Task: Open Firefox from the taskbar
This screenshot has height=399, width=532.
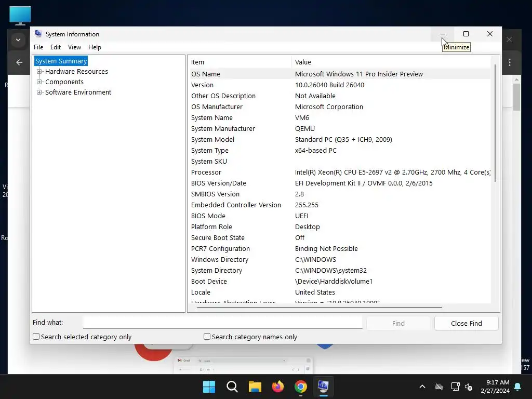Action: pyautogui.click(x=278, y=387)
